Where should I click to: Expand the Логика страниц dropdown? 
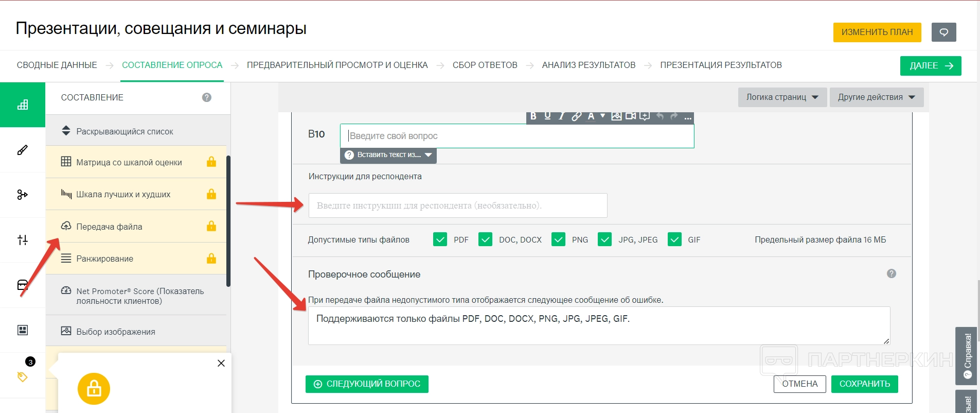(x=782, y=97)
